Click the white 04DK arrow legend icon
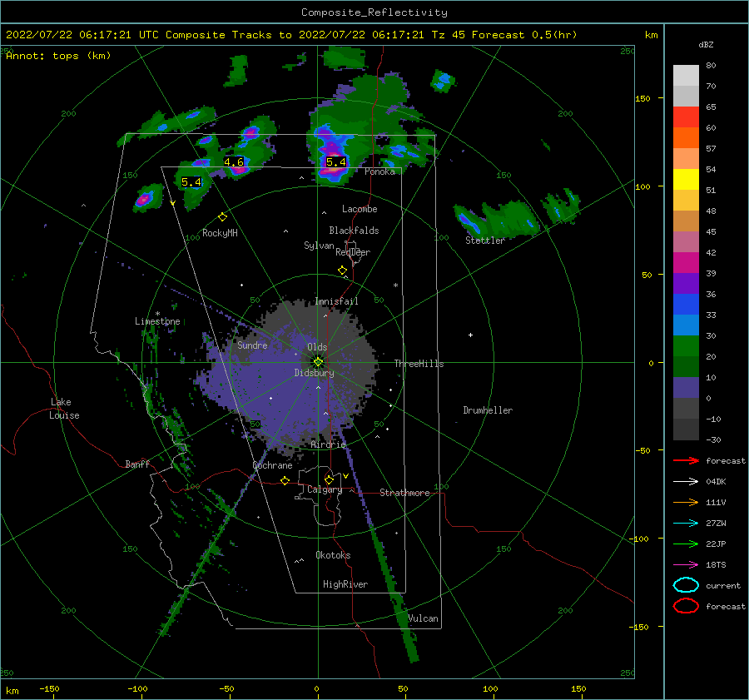749x700 pixels. click(x=686, y=481)
